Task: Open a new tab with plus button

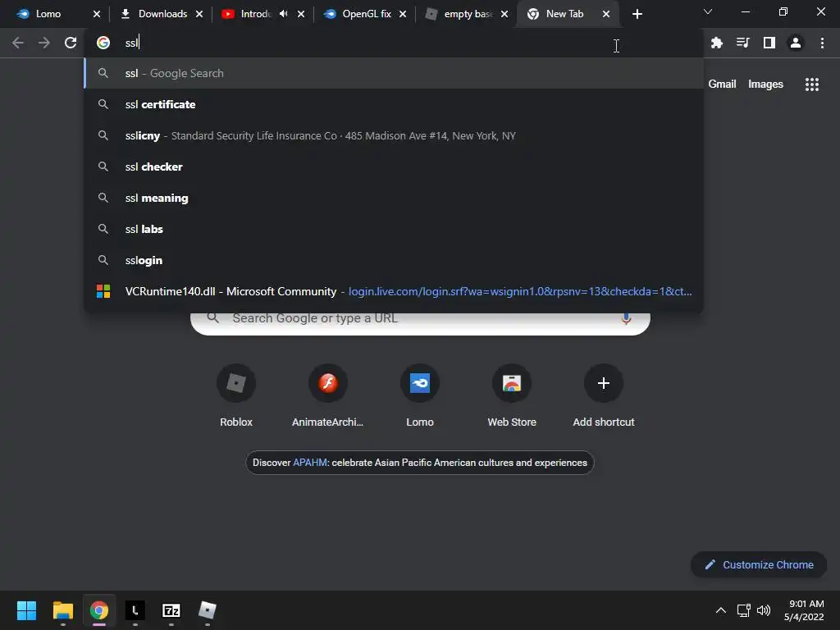Action: [637, 15]
